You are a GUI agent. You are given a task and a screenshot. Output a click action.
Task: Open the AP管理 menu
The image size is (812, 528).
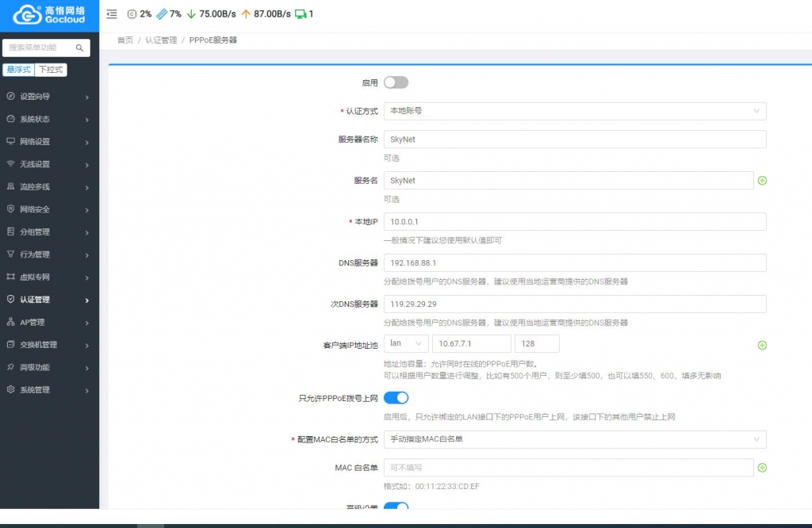[x=49, y=322]
